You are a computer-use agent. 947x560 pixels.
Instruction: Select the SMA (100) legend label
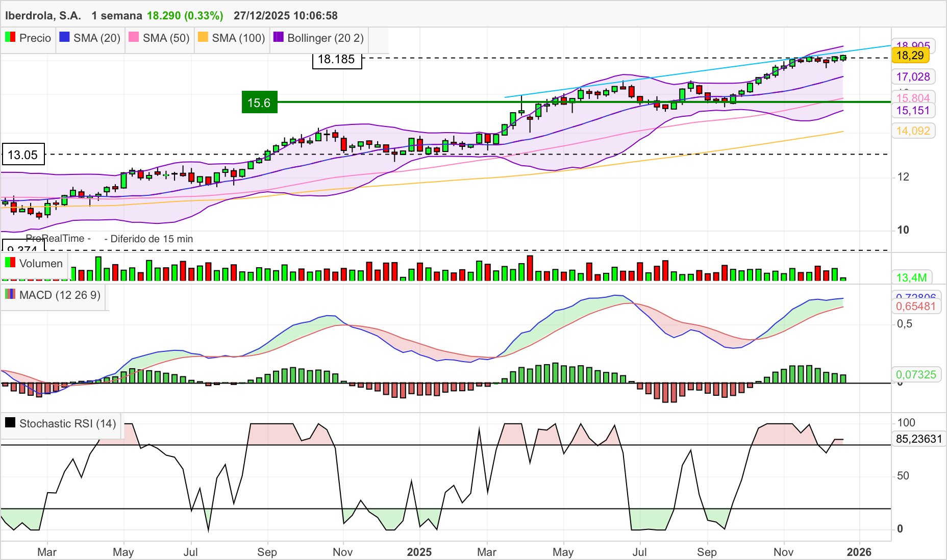[238, 38]
